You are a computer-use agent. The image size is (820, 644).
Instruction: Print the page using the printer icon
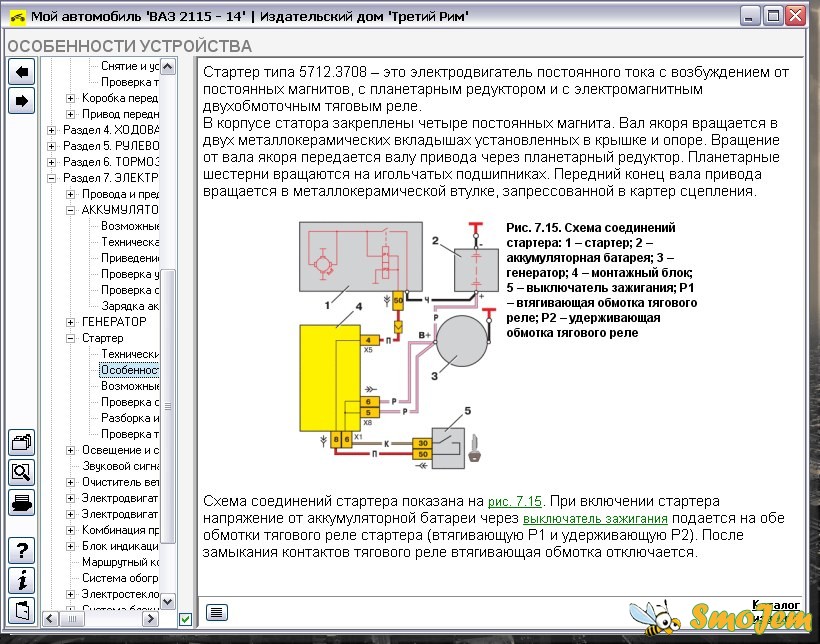coord(21,502)
